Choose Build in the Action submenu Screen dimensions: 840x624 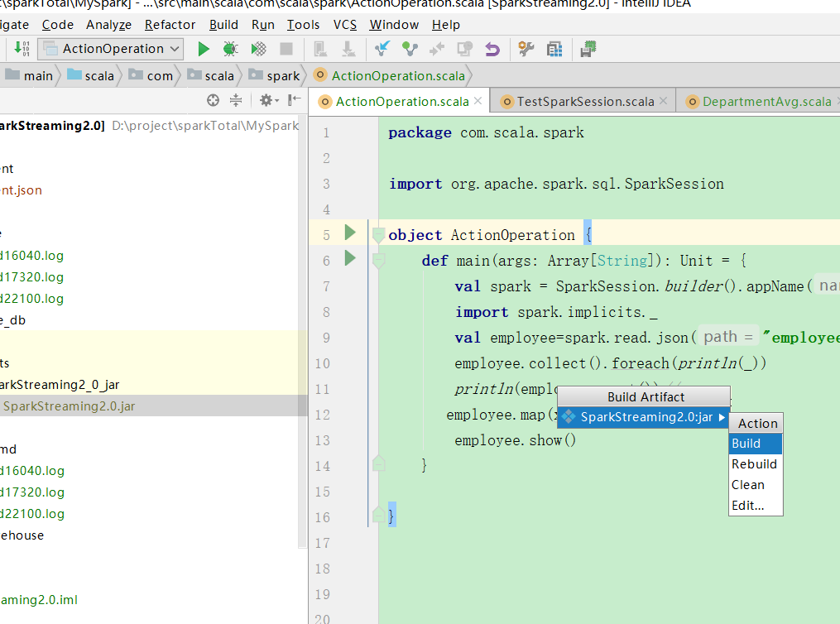tap(756, 444)
